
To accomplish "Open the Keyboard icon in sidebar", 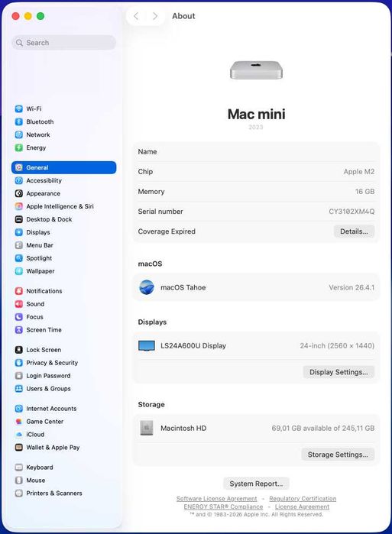I will point(19,468).
